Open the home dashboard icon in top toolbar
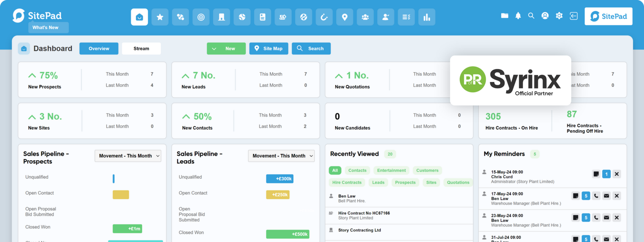The width and height of the screenshot is (644, 242). coord(139,17)
